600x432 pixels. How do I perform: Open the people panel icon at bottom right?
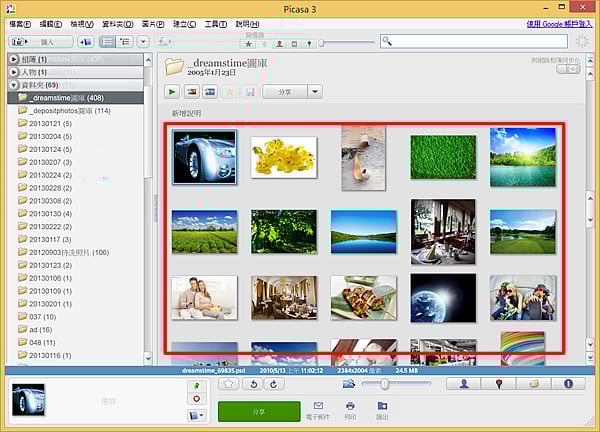point(464,383)
